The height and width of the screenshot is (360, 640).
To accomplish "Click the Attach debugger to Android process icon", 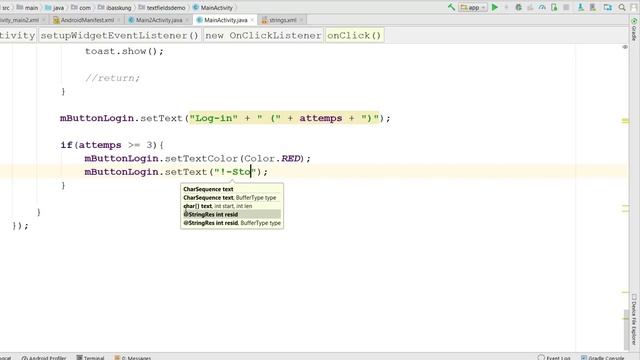I will point(554,7).
